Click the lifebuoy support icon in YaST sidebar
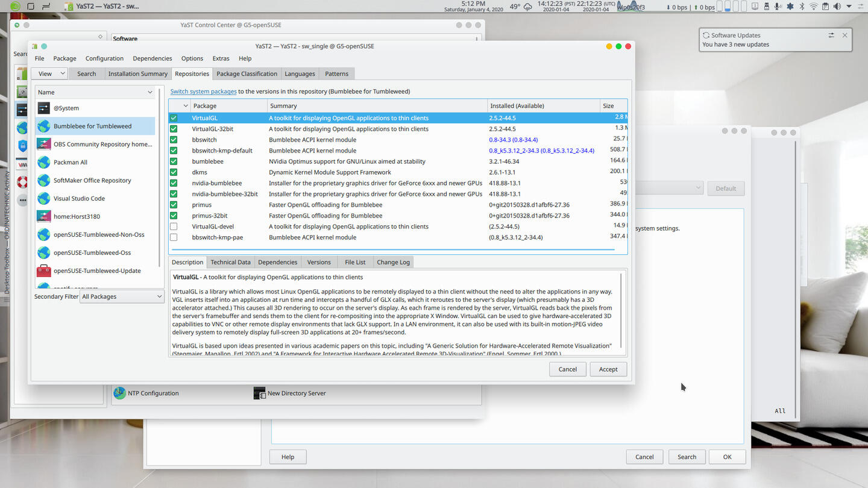 coord(22,182)
